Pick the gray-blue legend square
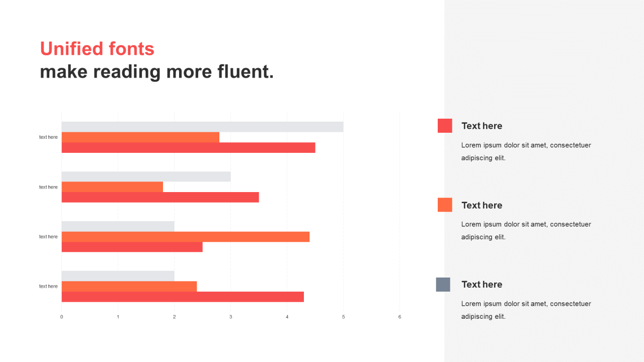 click(443, 285)
